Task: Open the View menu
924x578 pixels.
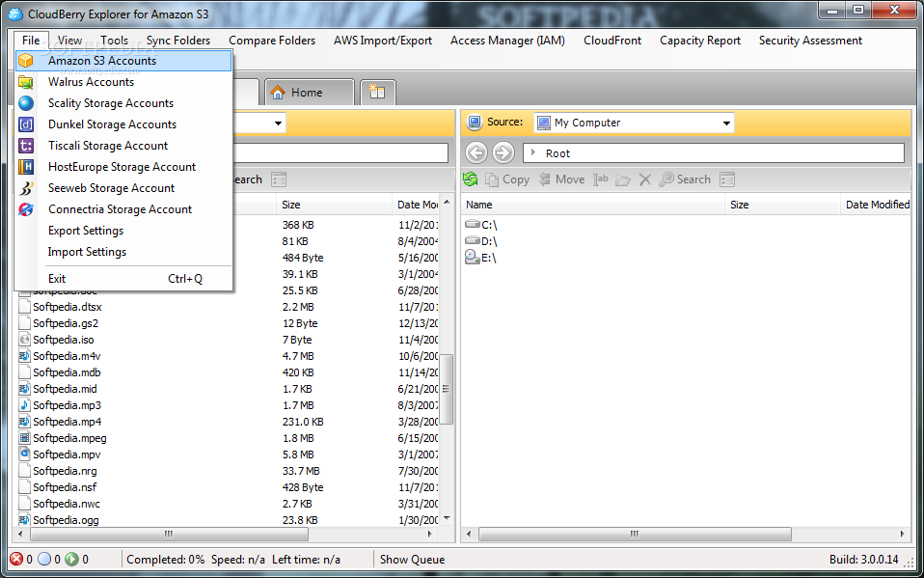Action: 70,41
